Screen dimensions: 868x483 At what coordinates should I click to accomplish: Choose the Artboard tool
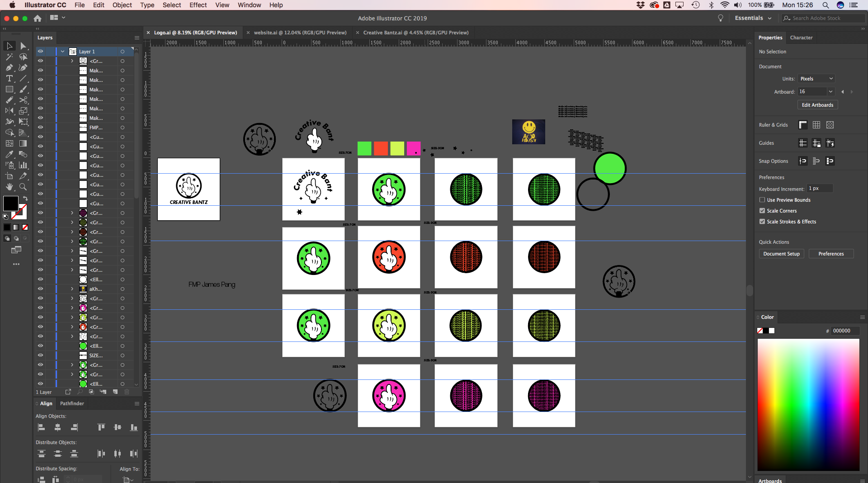tap(9, 176)
